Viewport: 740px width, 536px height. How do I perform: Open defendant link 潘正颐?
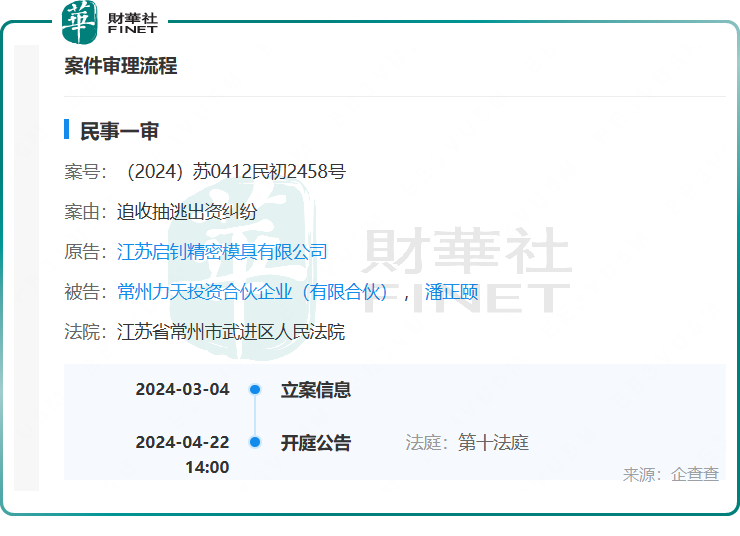(x=452, y=292)
